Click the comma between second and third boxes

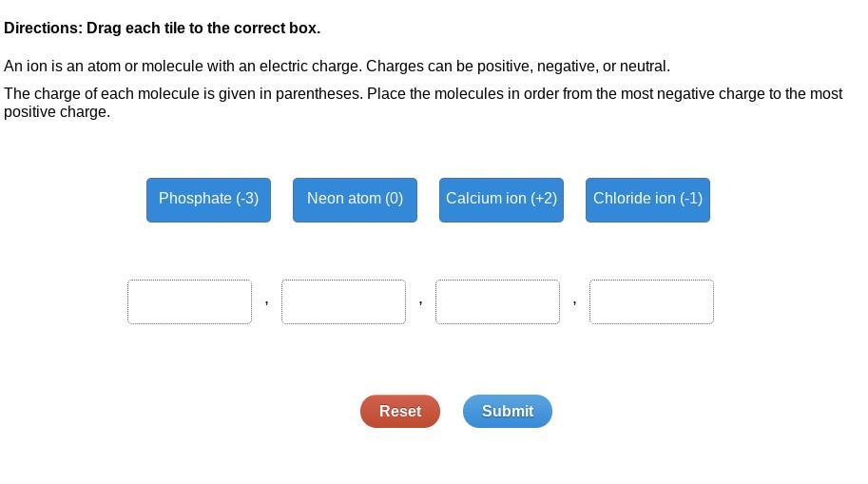(420, 301)
